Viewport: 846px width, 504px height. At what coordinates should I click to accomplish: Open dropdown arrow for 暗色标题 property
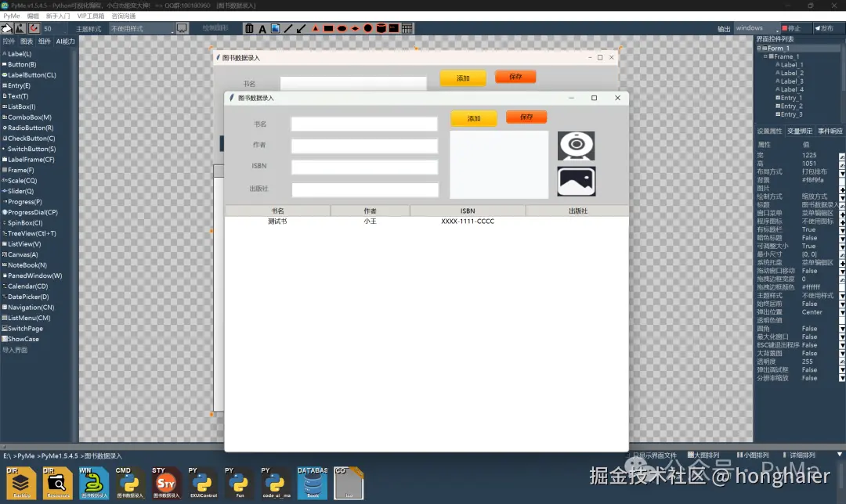click(842, 238)
